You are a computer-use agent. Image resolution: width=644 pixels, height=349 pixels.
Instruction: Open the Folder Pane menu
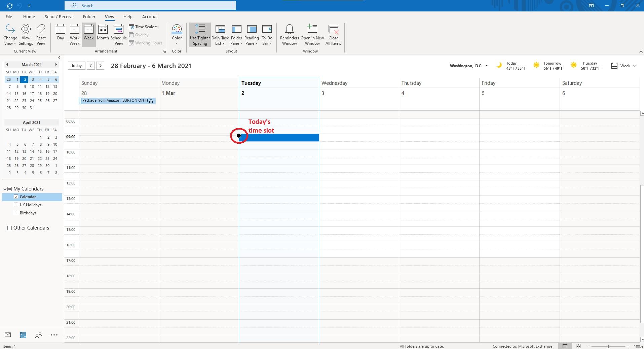coord(236,35)
